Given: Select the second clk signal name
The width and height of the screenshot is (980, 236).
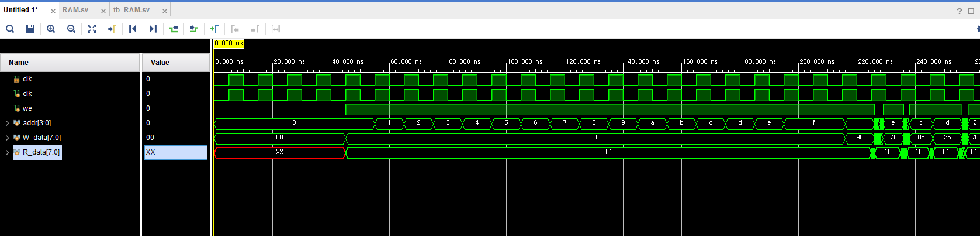Looking at the screenshot, I should [27, 94].
